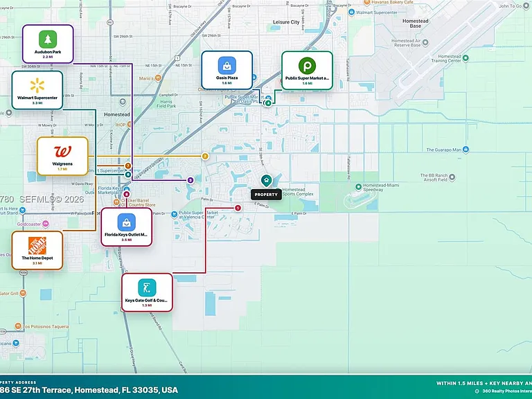Click the Florida Keys Outlet shopping bag icon
This screenshot has height=399, width=532.
pos(127,222)
